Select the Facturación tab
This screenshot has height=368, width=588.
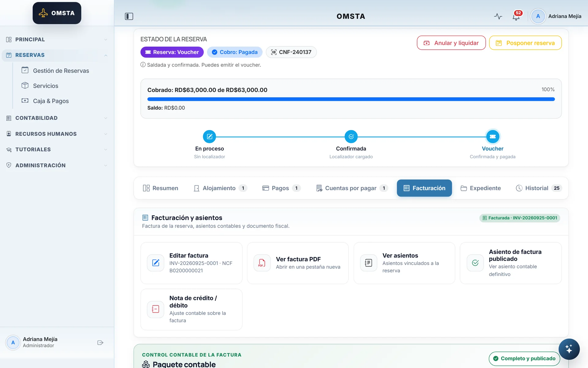(x=424, y=188)
